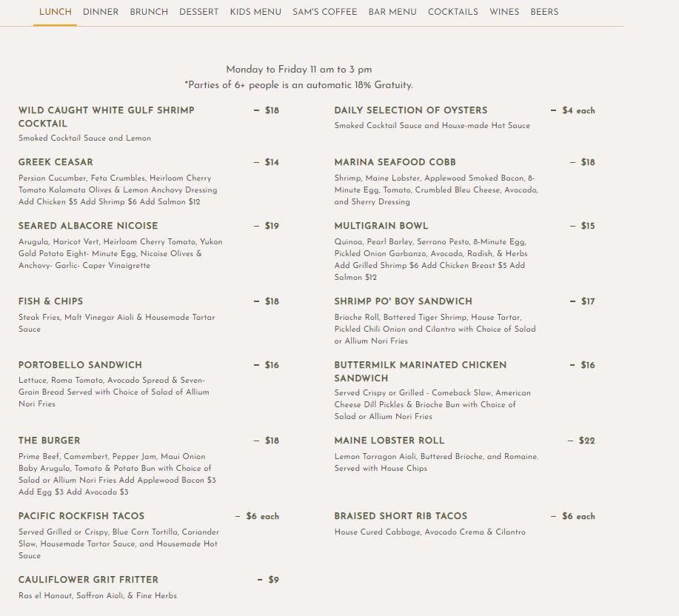Open the Wines tab
The image size is (679, 616).
pyautogui.click(x=504, y=12)
